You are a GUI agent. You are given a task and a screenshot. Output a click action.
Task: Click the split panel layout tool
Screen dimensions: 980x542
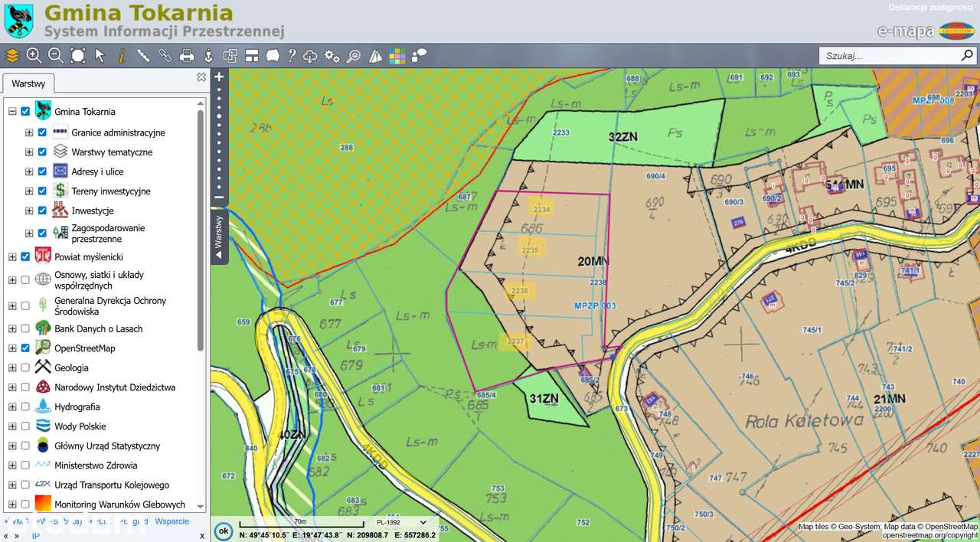coord(252,55)
